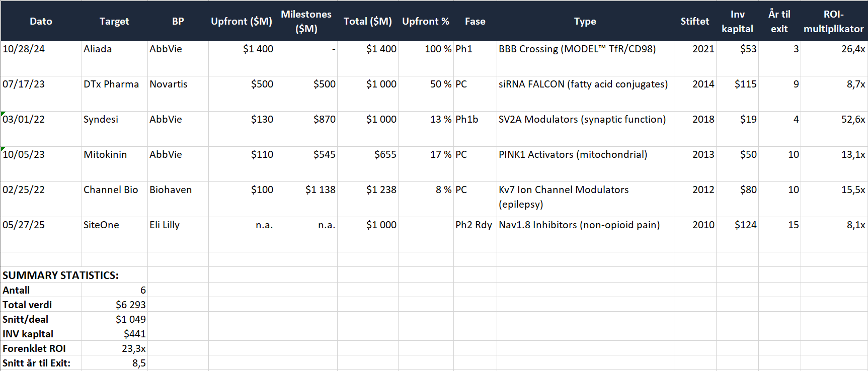This screenshot has height=371, width=868.
Task: Select the Snitt/deal value $1 049
Action: click(115, 319)
